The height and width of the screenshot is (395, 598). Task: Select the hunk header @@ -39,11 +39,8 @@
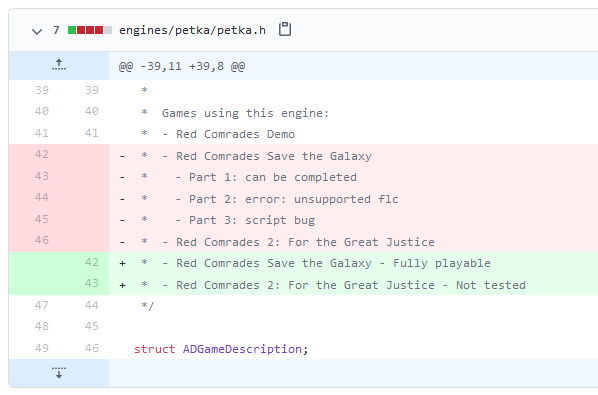(182, 66)
